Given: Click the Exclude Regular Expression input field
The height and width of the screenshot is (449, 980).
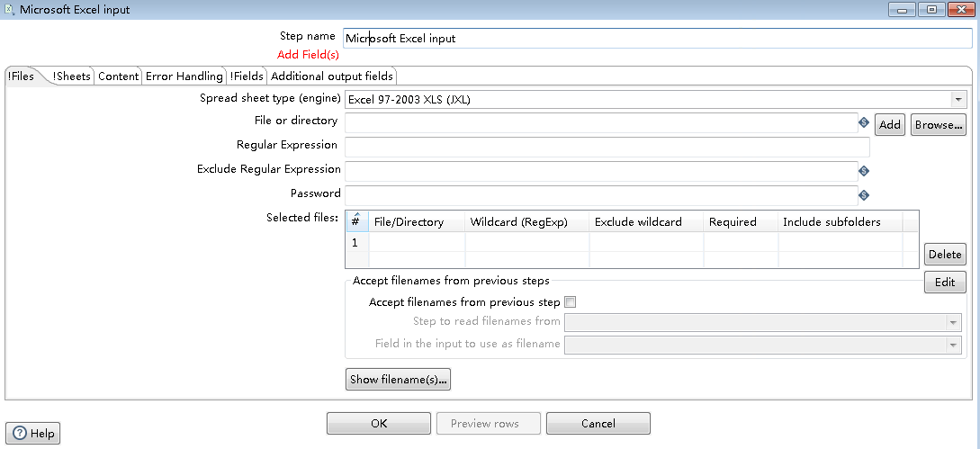Looking at the screenshot, I should (x=600, y=171).
